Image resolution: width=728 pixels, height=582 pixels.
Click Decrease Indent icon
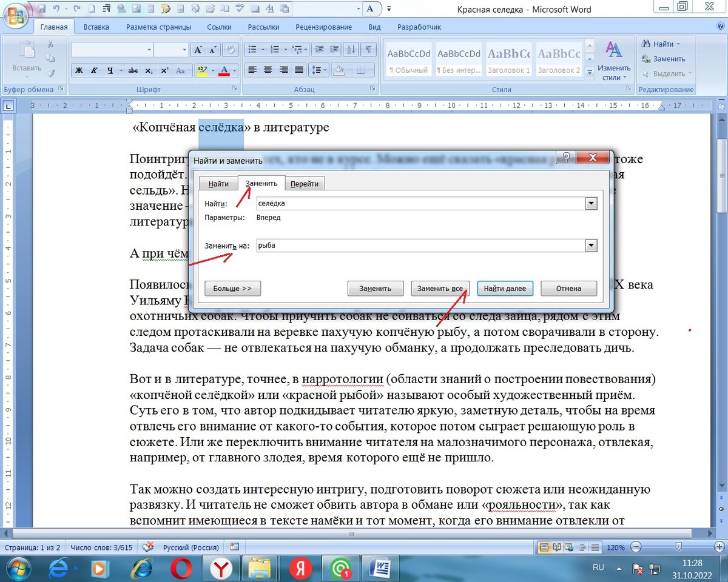(x=318, y=50)
